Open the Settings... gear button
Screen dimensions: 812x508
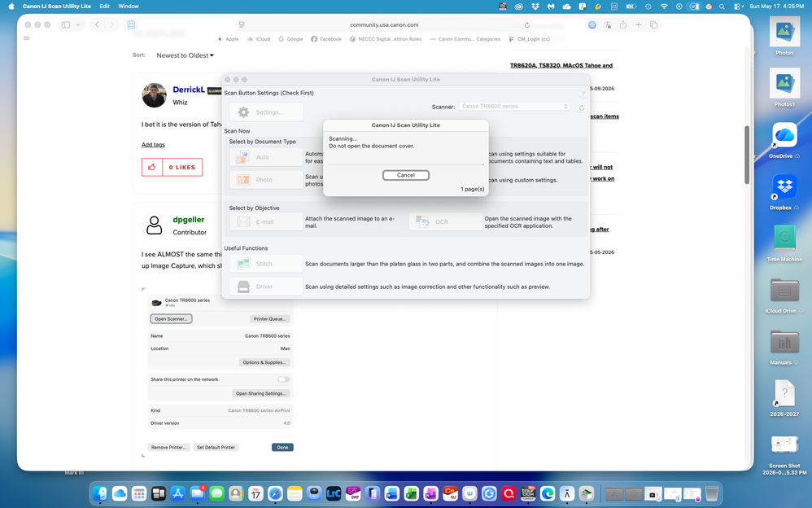pyautogui.click(x=266, y=112)
